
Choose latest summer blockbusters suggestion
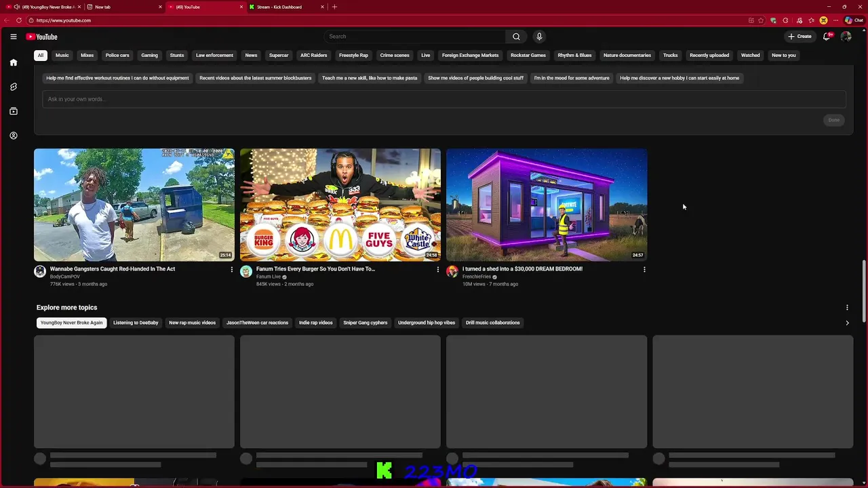click(256, 78)
